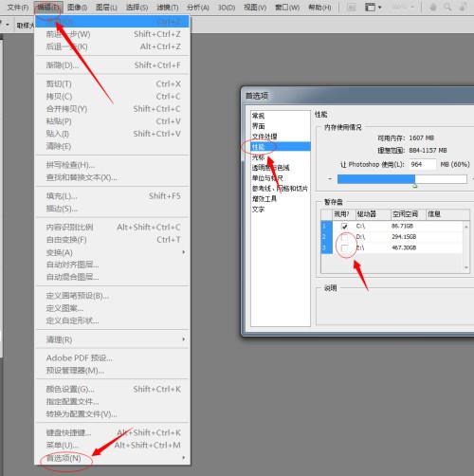Choose 填充(L)... menu entry
The width and height of the screenshot is (474, 476).
[x=113, y=196]
